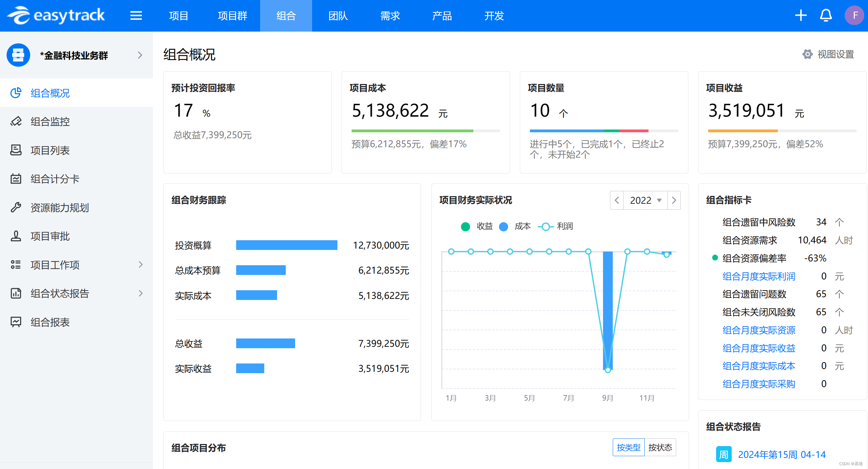Expand the 组合状态报告 submenu arrow
Viewport: 868px width, 469px height.
[x=141, y=293]
